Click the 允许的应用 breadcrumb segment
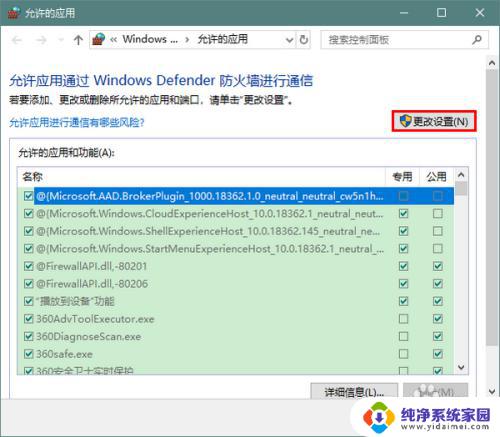 point(223,39)
